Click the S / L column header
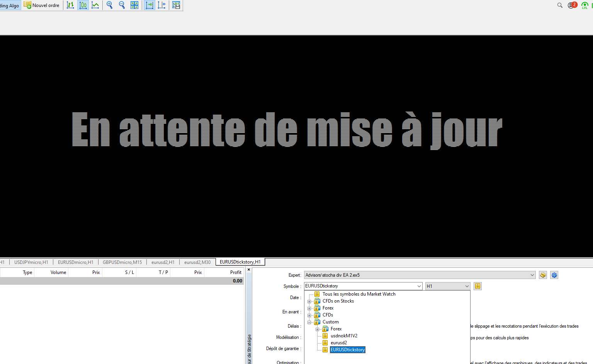Viewport: 593px width, 364px height. (x=130, y=272)
